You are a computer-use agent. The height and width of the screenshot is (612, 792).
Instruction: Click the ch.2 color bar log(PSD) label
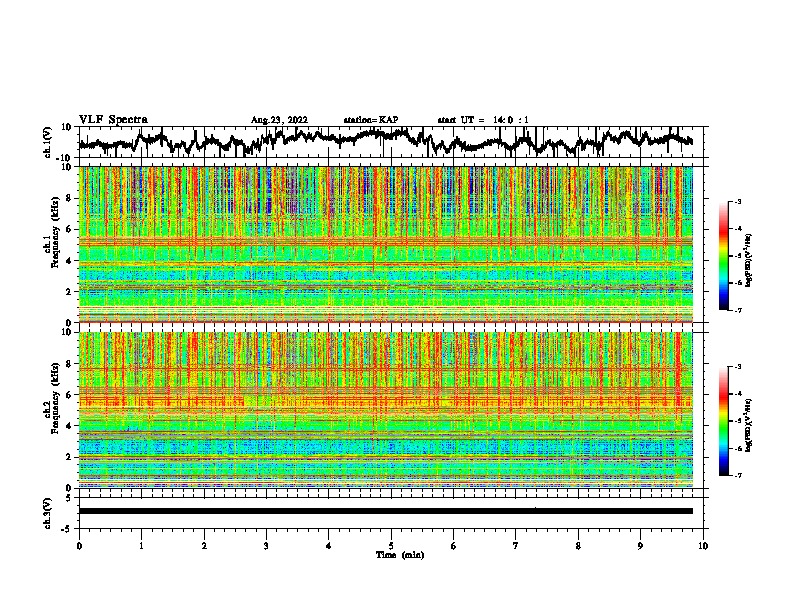click(x=749, y=425)
